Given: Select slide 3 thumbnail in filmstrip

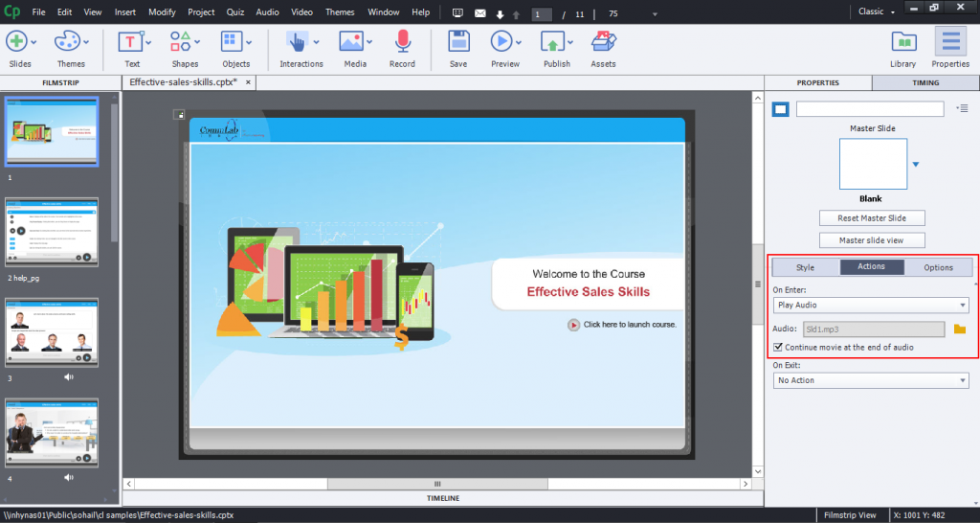Looking at the screenshot, I should 52,332.
